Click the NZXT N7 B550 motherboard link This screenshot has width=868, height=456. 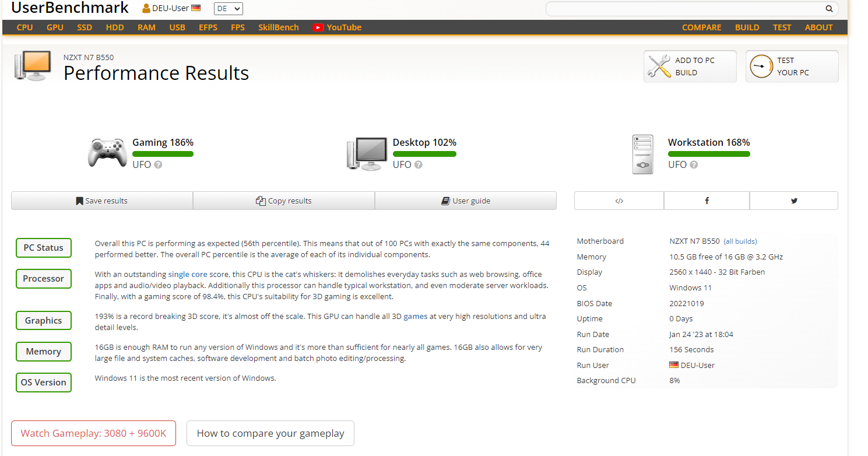click(x=694, y=241)
